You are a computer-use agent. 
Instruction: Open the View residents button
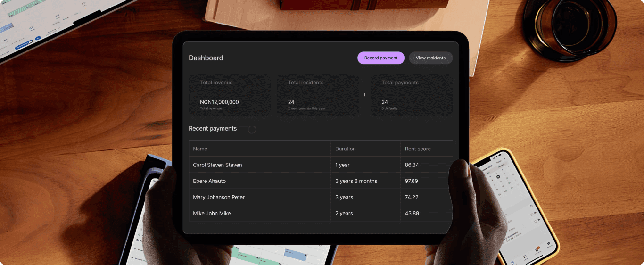click(x=430, y=58)
